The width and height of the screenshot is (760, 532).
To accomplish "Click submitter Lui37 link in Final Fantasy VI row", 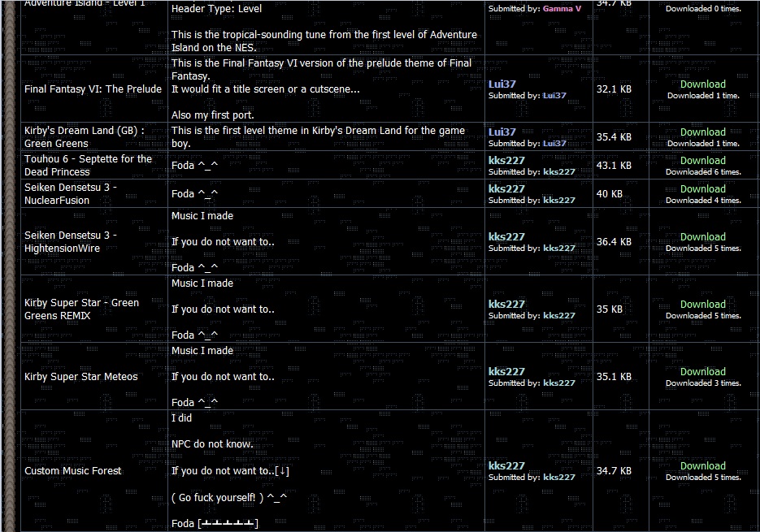I will pos(554,96).
